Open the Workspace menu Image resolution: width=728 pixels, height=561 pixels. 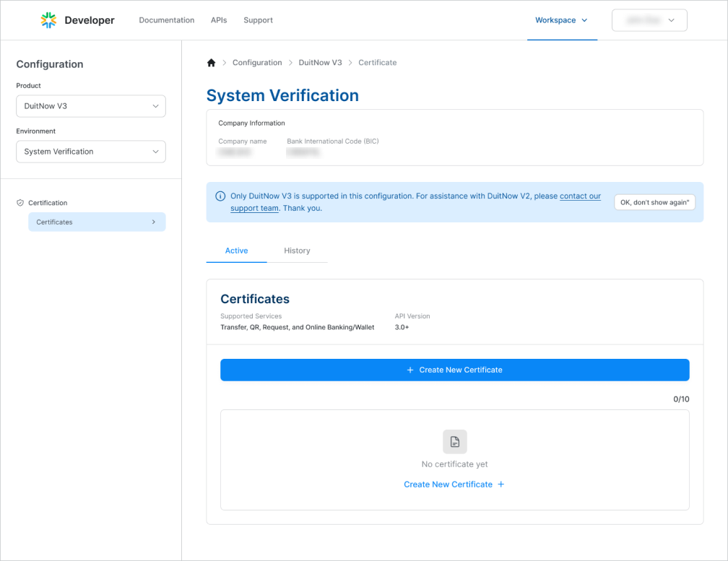point(561,20)
